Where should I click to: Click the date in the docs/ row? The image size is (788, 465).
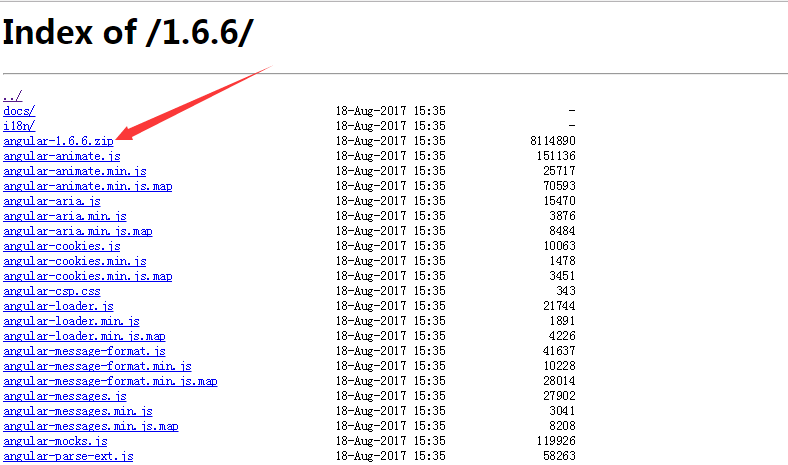[x=390, y=111]
